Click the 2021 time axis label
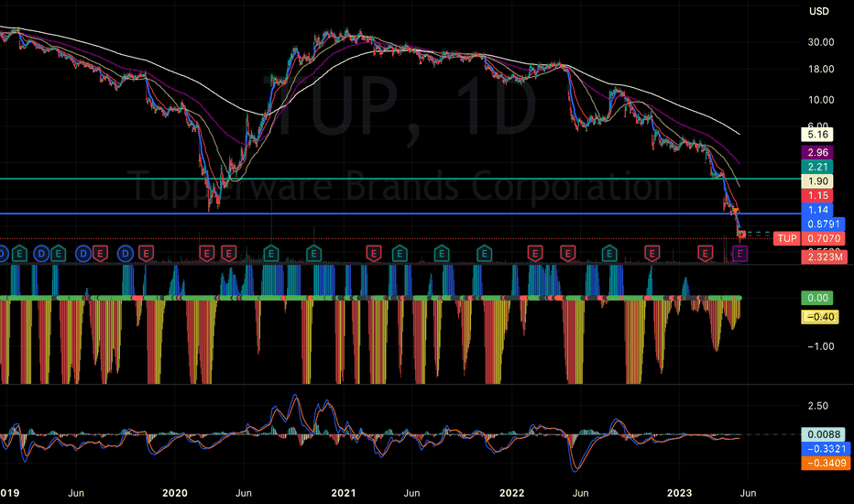Screen dimensions: 854x504 coord(344,493)
